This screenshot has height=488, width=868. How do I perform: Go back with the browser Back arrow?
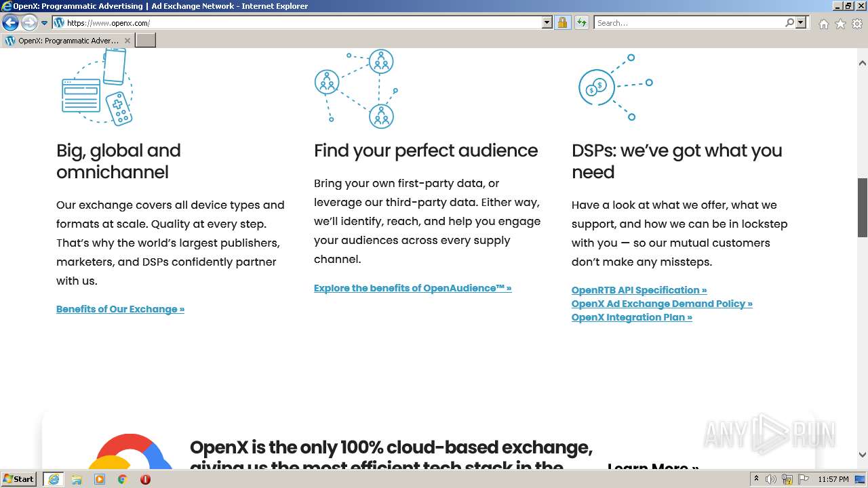(x=10, y=23)
